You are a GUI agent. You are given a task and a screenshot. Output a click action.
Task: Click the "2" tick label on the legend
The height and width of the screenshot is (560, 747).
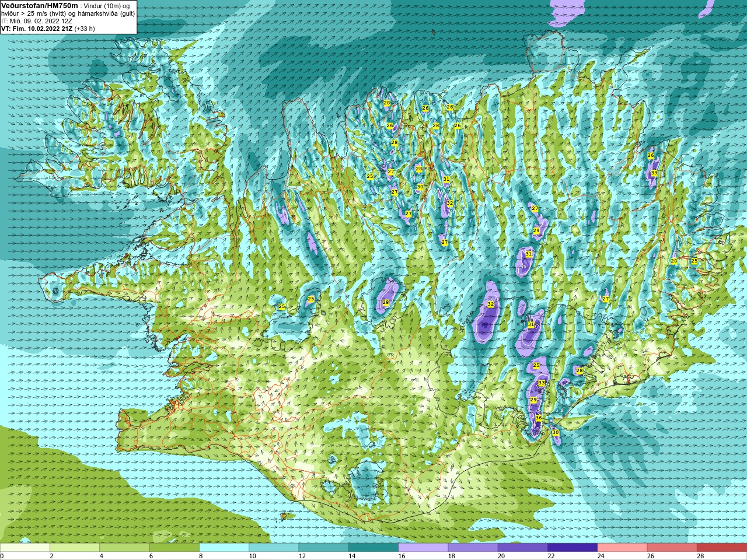click(x=52, y=556)
